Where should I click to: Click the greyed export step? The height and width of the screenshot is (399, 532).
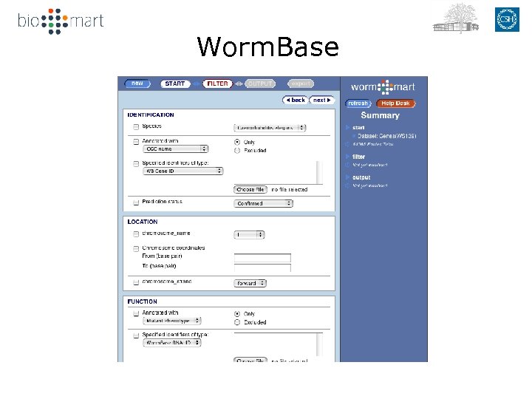[x=301, y=83]
